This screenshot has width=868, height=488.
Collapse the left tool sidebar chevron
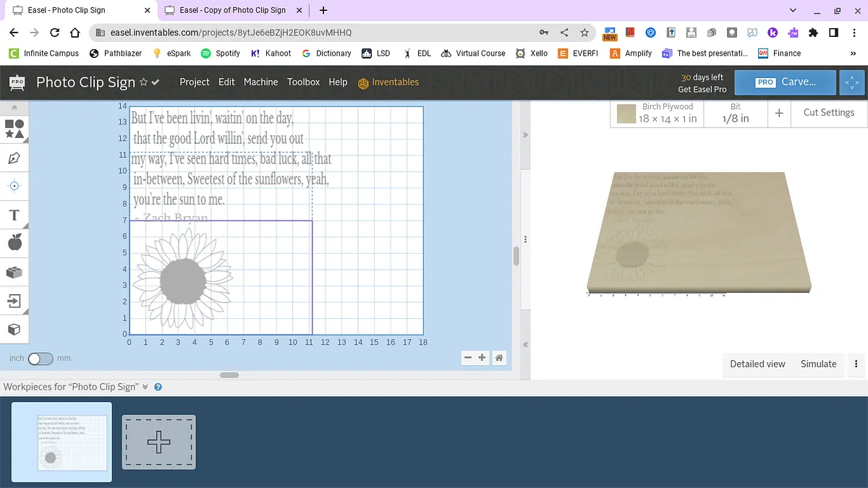[x=14, y=107]
